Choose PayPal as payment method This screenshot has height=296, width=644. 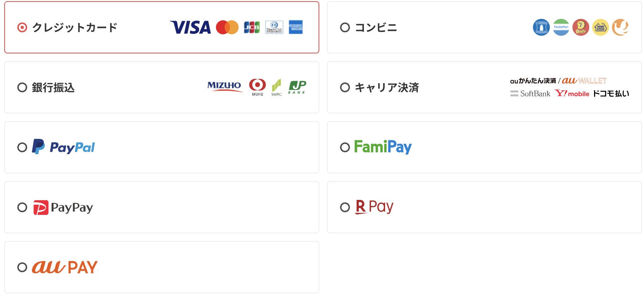click(22, 147)
